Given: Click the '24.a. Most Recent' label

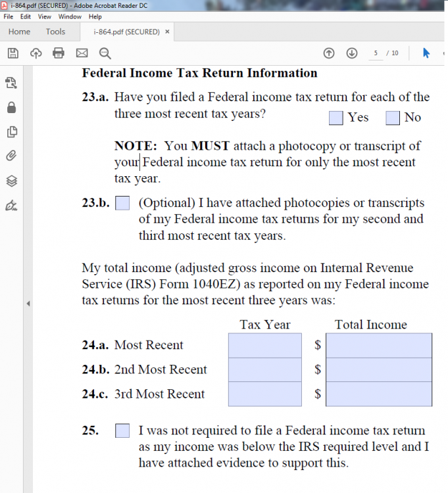Looking at the screenshot, I should pos(132,345).
